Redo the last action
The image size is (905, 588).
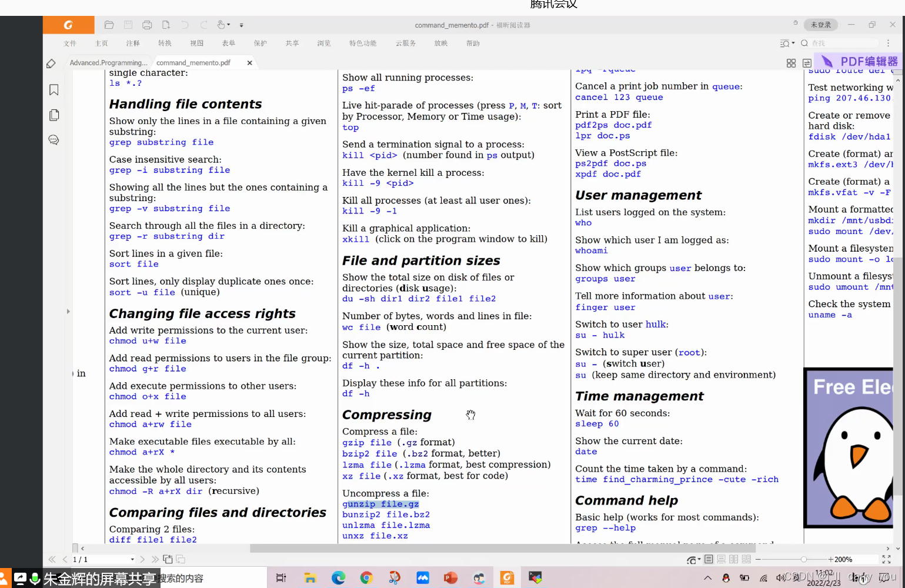[x=204, y=25]
